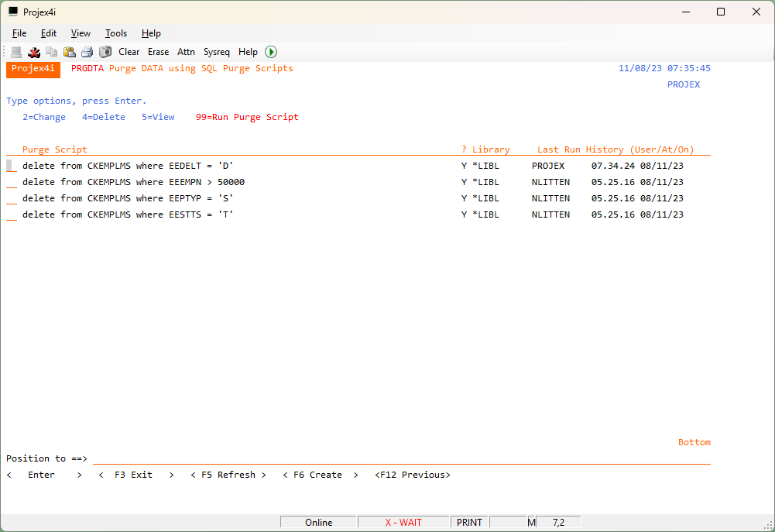
Task: Click the 5=View option text
Action: tap(158, 117)
